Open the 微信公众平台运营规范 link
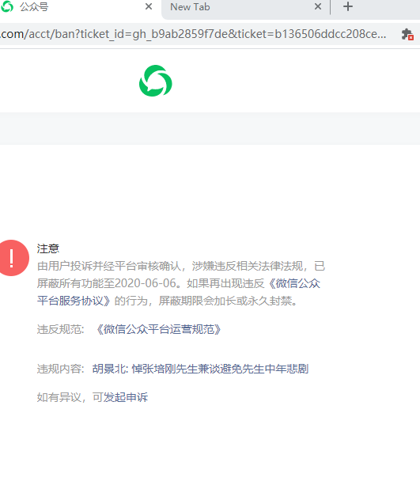The width and height of the screenshot is (420, 504). 158,329
